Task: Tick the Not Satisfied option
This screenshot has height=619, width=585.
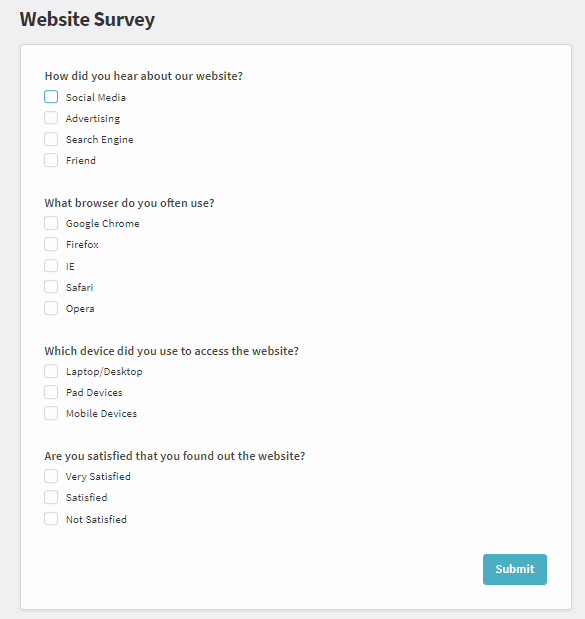Action: [x=51, y=519]
